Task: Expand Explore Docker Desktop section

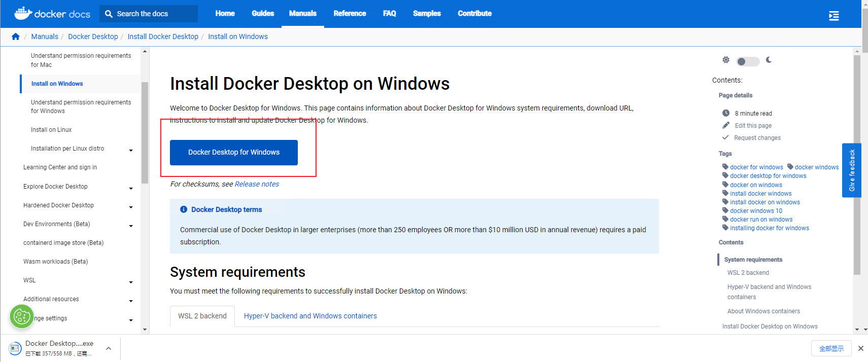Action: (131, 188)
